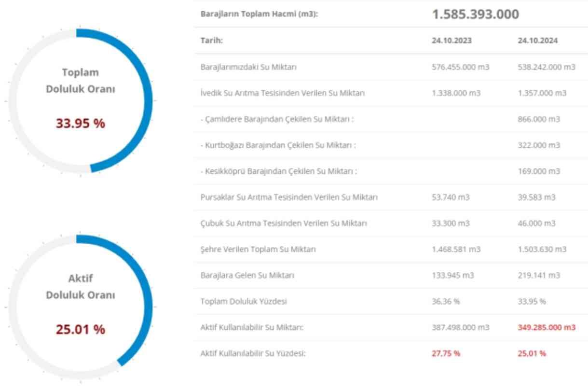
Task: Click the red 27,75 % value
Action: click(x=446, y=354)
